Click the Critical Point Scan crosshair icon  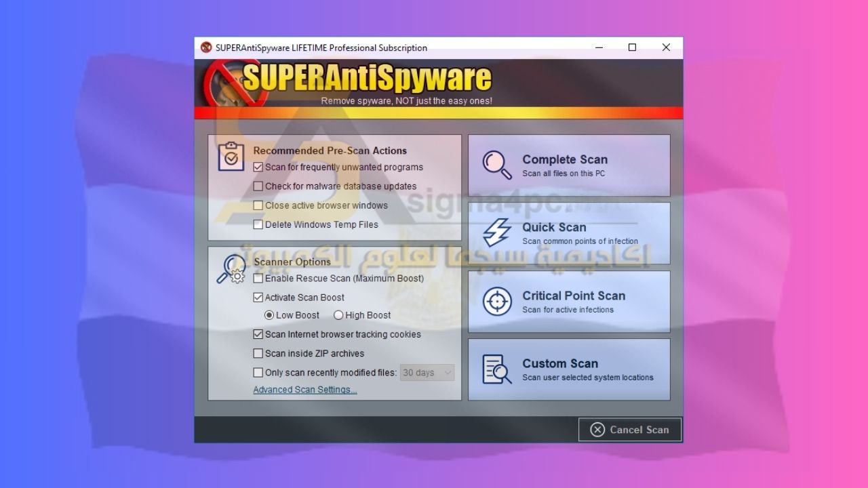(496, 301)
